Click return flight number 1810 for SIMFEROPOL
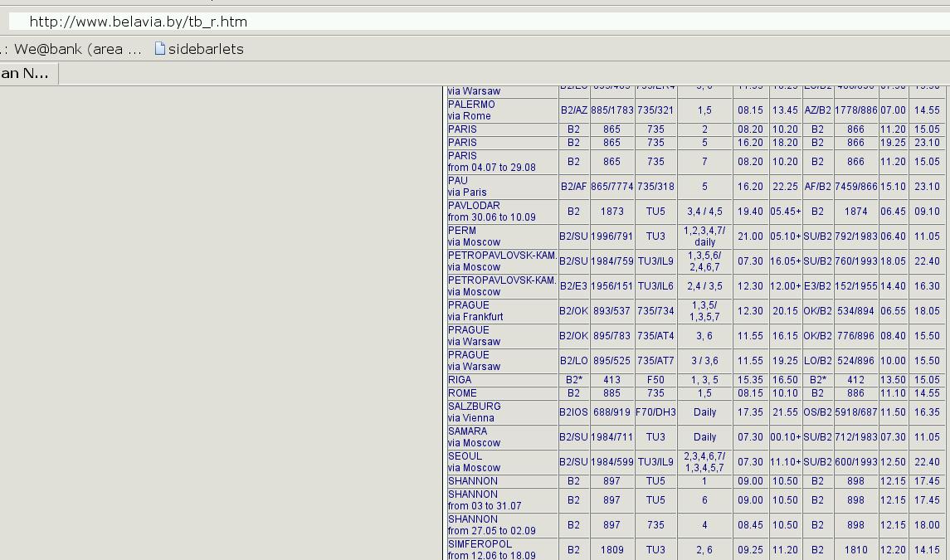950x560 pixels. [855, 550]
